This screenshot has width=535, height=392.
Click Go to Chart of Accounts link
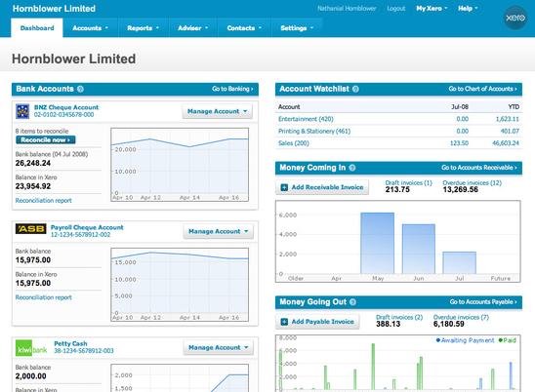tap(482, 89)
